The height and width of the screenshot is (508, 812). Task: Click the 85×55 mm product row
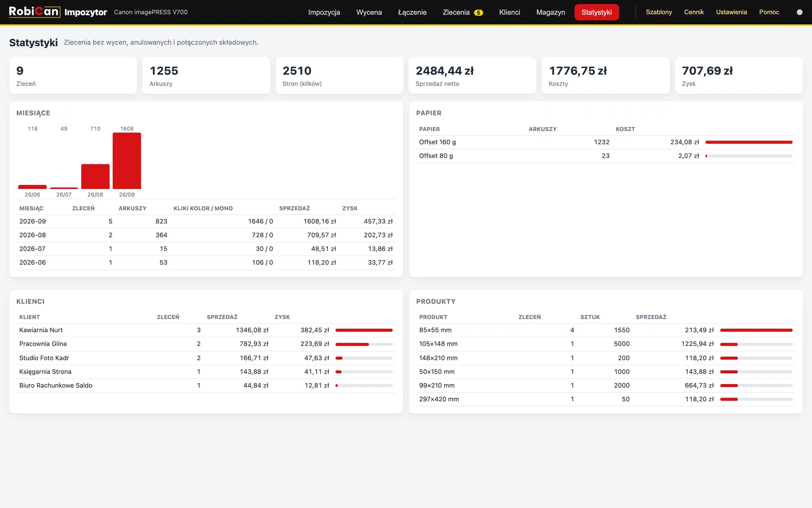click(x=606, y=330)
